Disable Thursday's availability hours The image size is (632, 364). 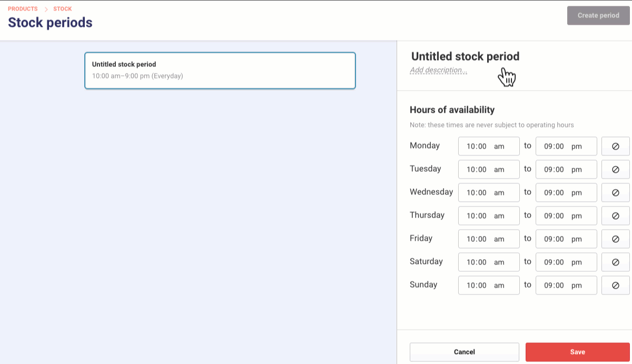click(x=615, y=215)
